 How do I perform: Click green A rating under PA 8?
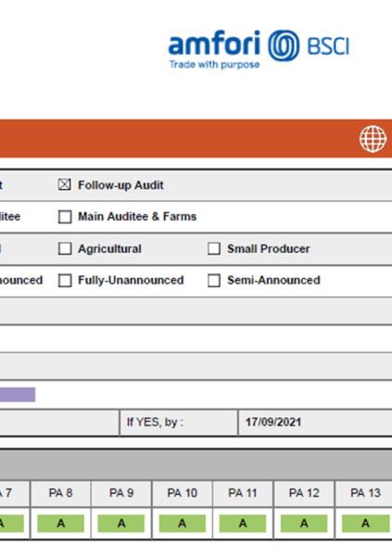point(60,523)
